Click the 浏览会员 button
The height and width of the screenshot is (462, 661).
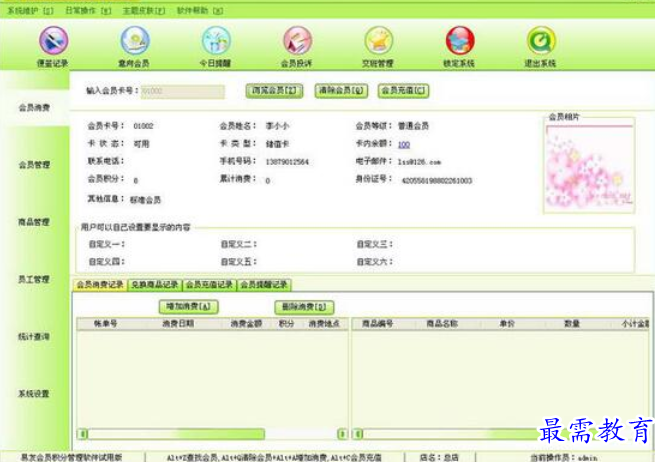pos(274,91)
